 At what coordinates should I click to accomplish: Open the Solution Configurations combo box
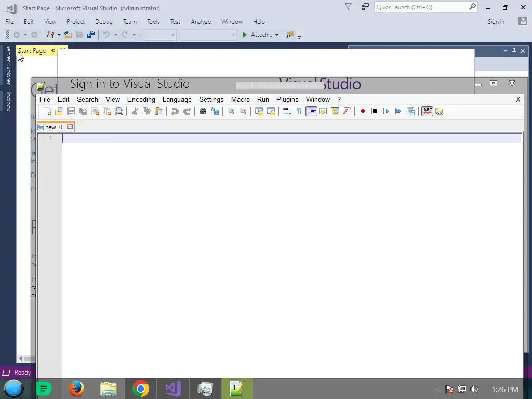[159, 35]
